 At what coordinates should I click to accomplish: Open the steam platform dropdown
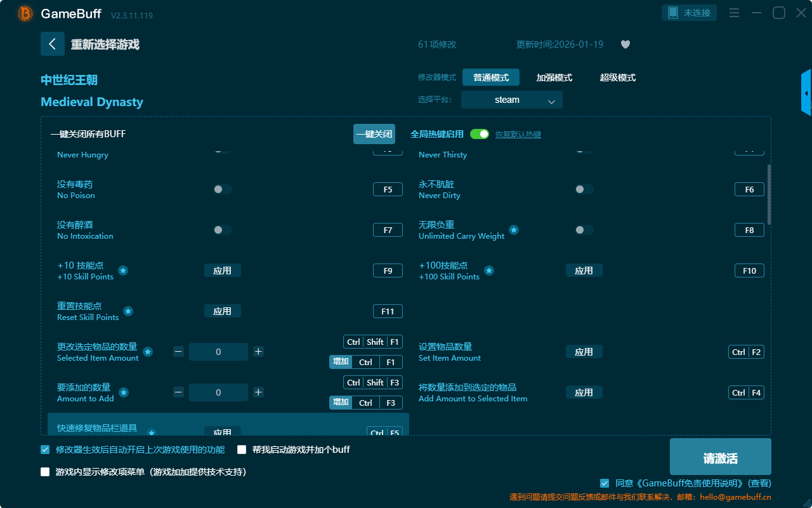pyautogui.click(x=511, y=100)
